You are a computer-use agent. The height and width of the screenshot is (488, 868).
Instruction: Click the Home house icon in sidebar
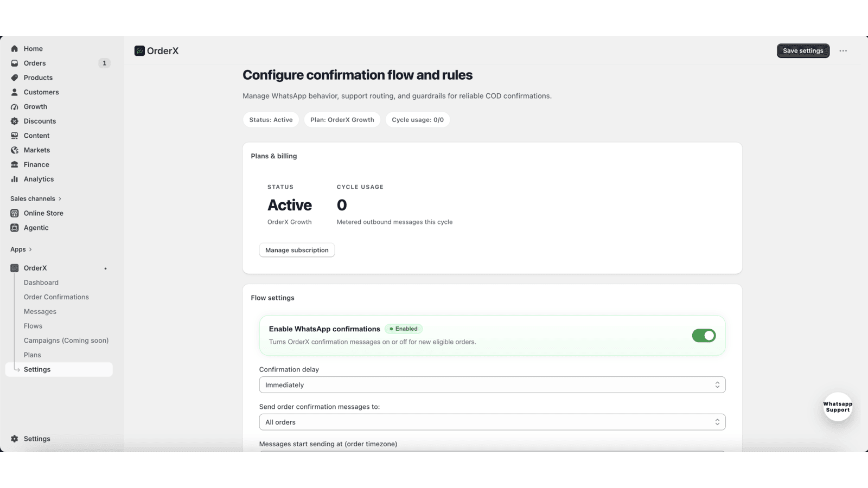pos(15,49)
